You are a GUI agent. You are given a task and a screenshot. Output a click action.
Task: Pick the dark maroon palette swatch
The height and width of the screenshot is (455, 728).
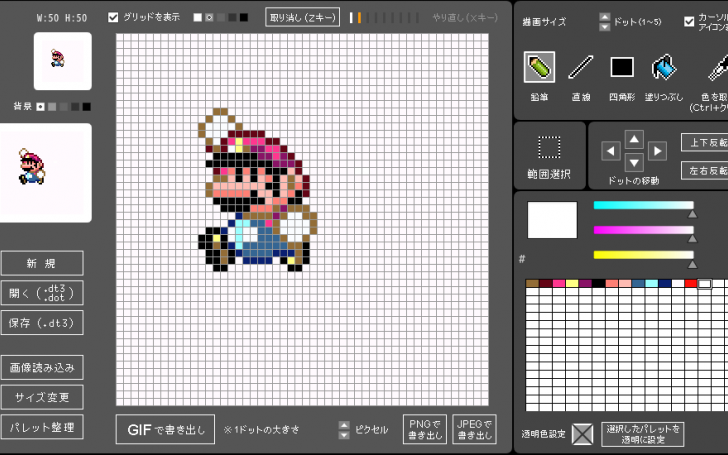pyautogui.click(x=546, y=283)
